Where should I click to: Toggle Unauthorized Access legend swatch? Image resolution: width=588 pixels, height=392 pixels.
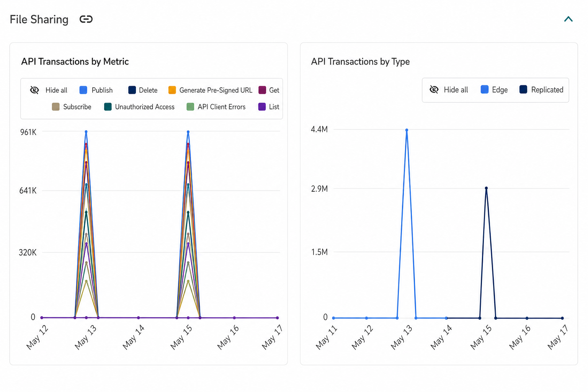click(108, 107)
